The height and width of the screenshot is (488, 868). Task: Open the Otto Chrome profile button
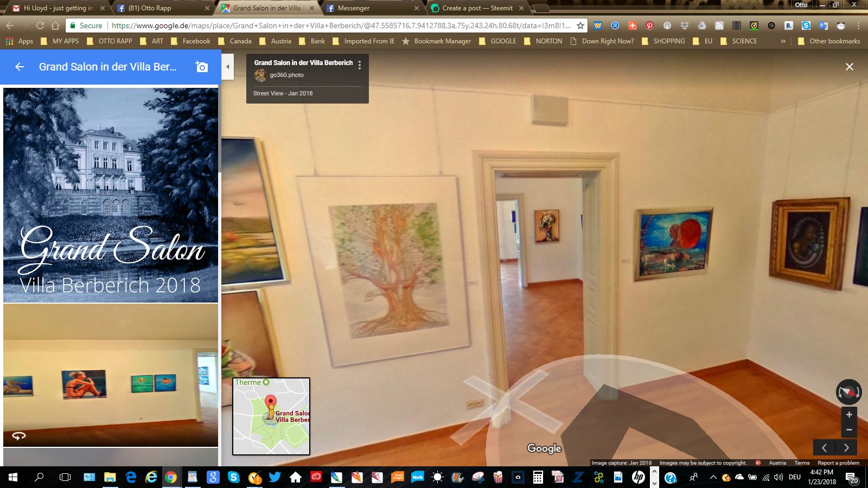[801, 5]
